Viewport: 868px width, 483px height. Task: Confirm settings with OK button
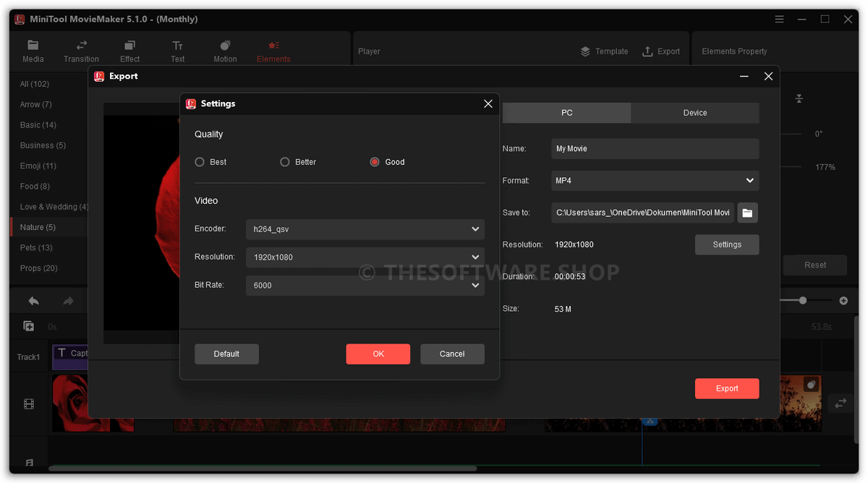tap(378, 354)
